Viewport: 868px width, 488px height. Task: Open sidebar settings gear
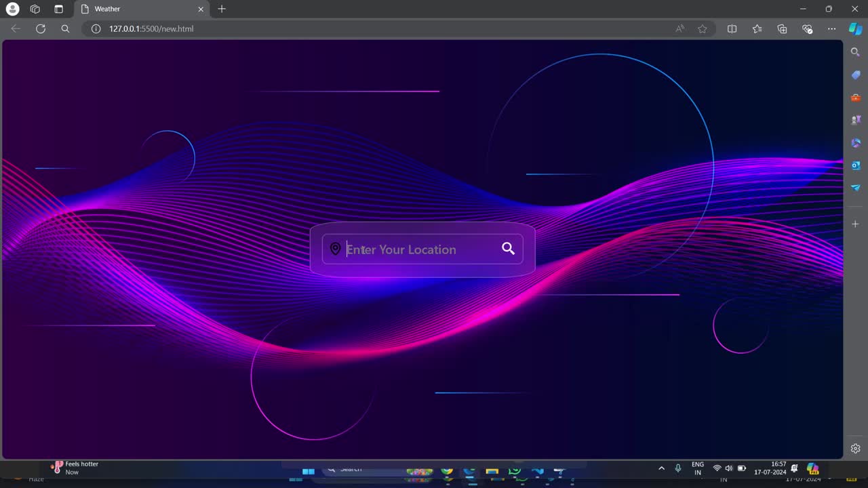point(856,448)
